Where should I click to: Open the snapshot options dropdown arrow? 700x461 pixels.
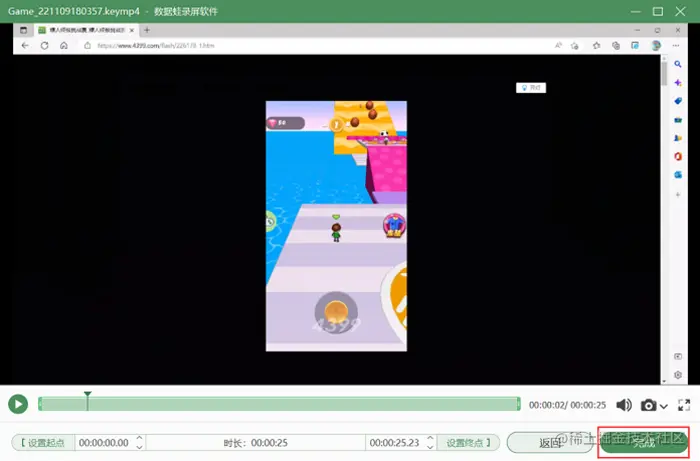click(664, 406)
